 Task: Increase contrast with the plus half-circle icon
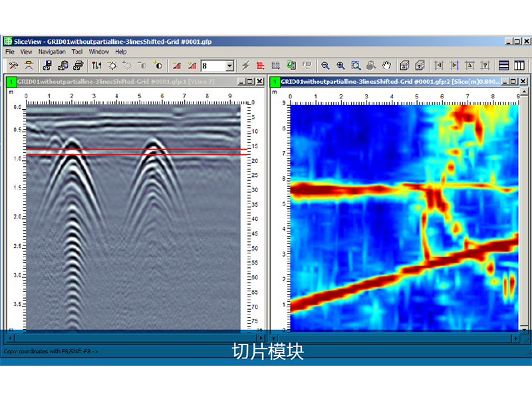point(158,65)
